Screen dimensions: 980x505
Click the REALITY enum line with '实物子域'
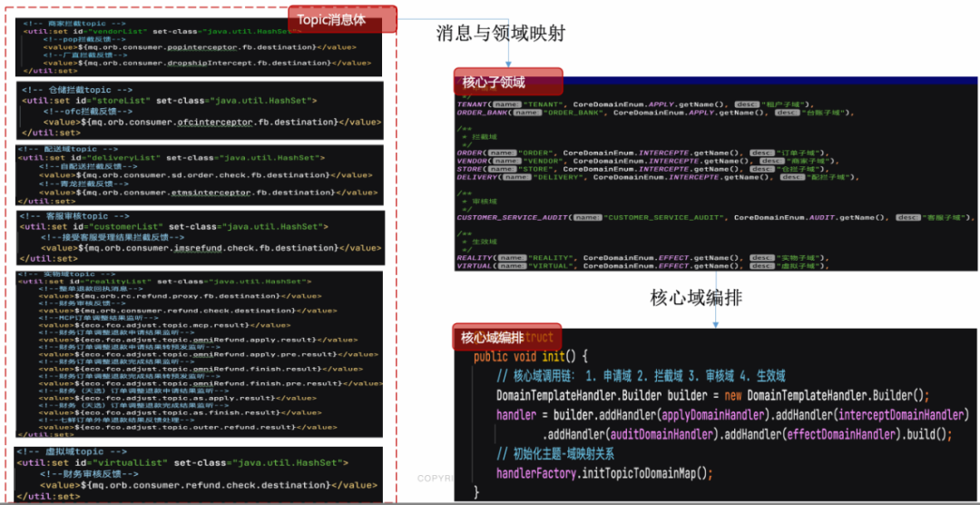click(643, 258)
